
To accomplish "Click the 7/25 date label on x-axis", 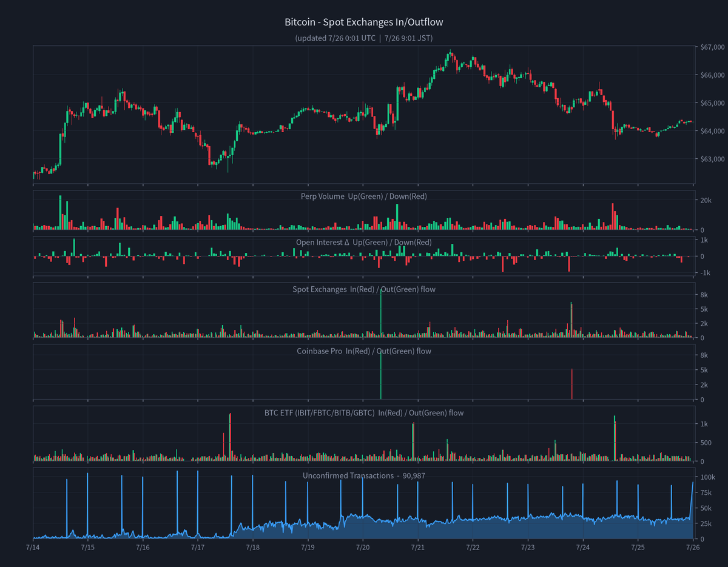I will (638, 547).
